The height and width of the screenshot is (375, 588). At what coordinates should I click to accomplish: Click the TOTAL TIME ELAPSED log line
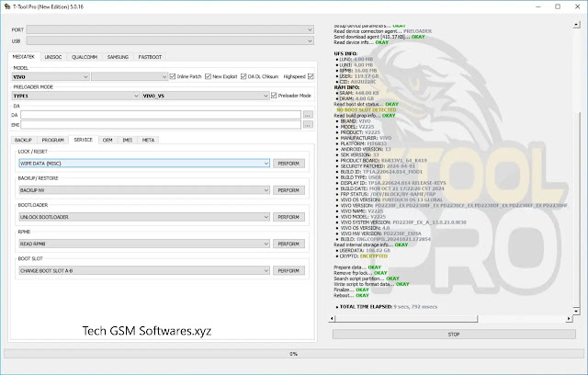click(x=388, y=307)
